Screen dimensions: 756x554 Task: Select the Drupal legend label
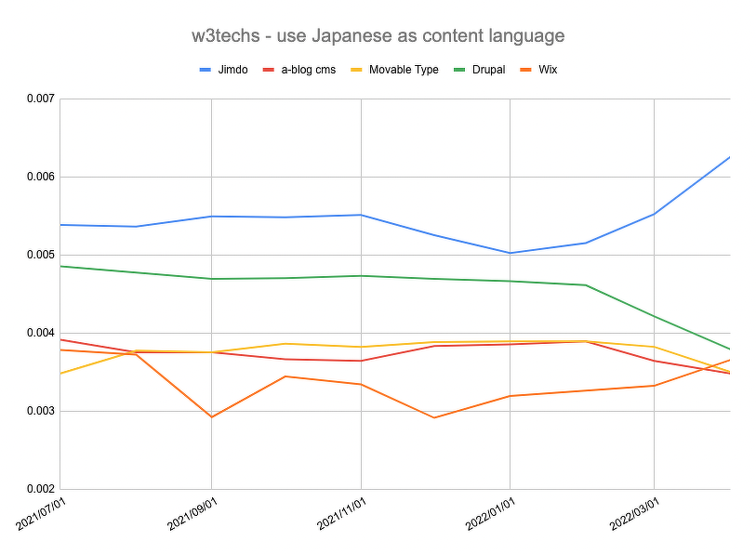[x=489, y=70]
